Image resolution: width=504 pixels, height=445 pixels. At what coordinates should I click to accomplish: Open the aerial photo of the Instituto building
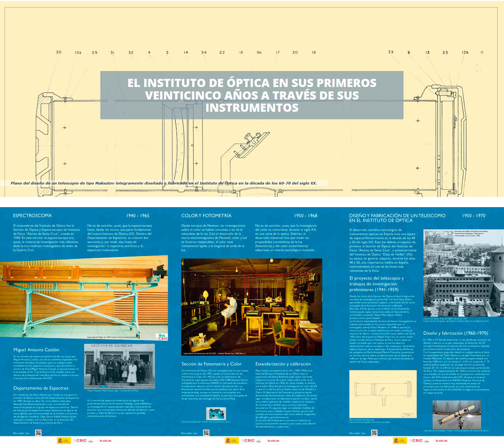point(464,273)
